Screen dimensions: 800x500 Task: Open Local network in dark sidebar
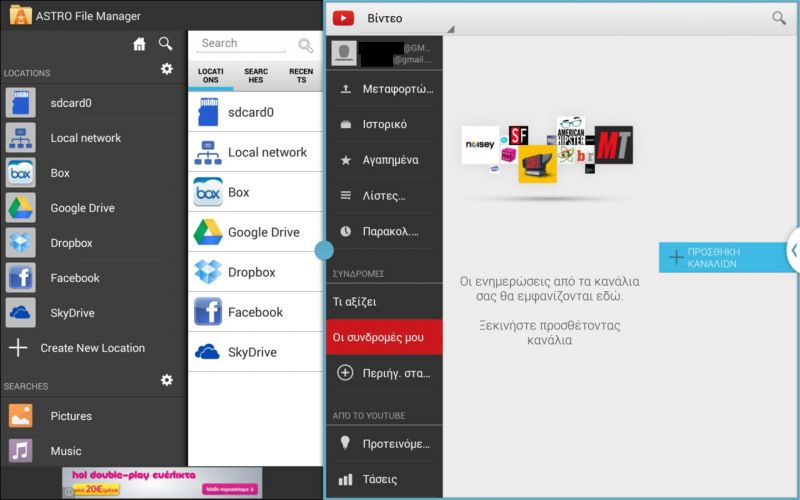pyautogui.click(x=93, y=138)
